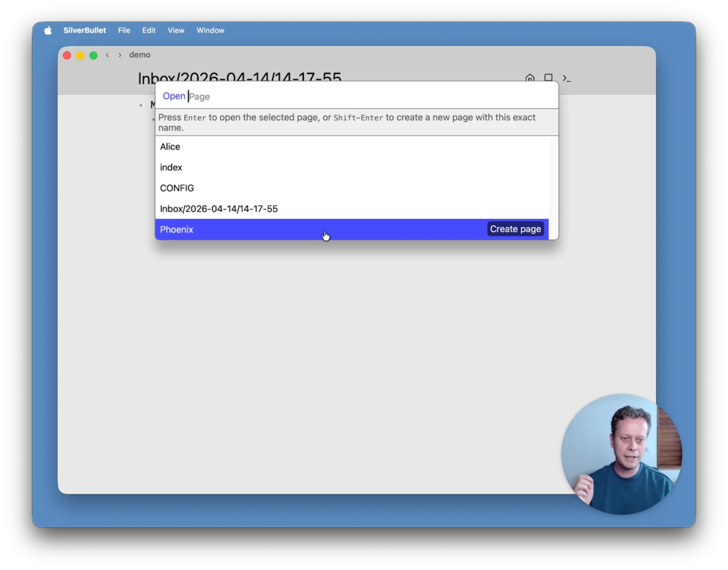
Task: Go forward with the right chevron arrow
Action: click(120, 55)
